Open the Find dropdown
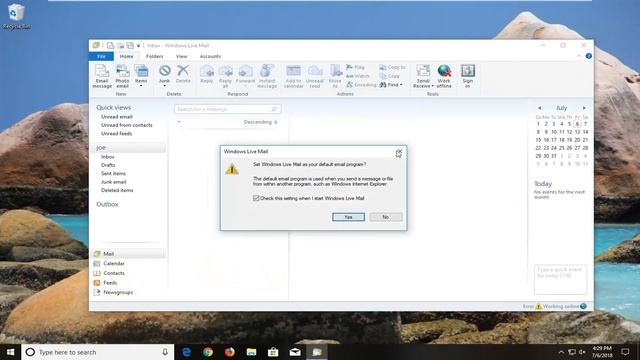Viewport: 640px width, 360px height. click(391, 85)
